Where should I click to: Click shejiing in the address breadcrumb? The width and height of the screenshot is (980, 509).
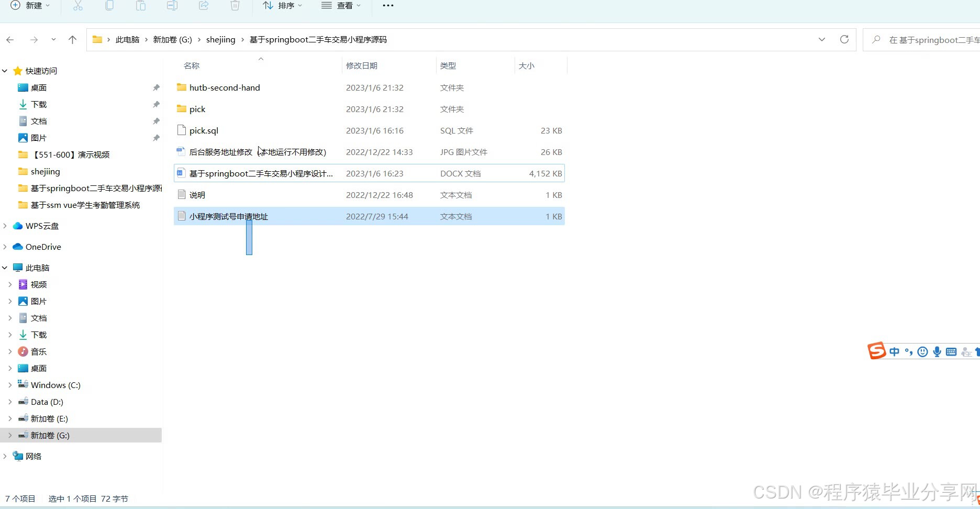pyautogui.click(x=220, y=40)
